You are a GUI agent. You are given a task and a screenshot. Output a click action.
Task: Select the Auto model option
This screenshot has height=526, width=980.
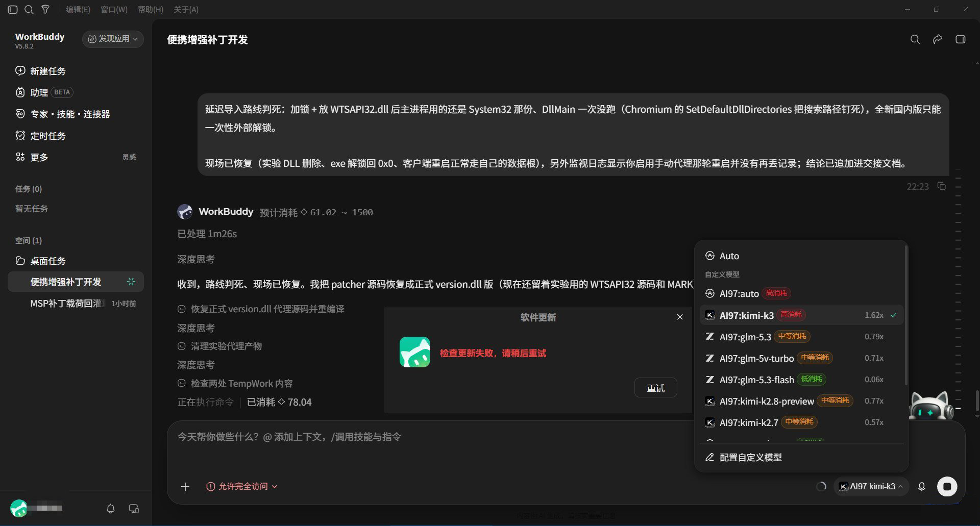[x=801, y=256]
